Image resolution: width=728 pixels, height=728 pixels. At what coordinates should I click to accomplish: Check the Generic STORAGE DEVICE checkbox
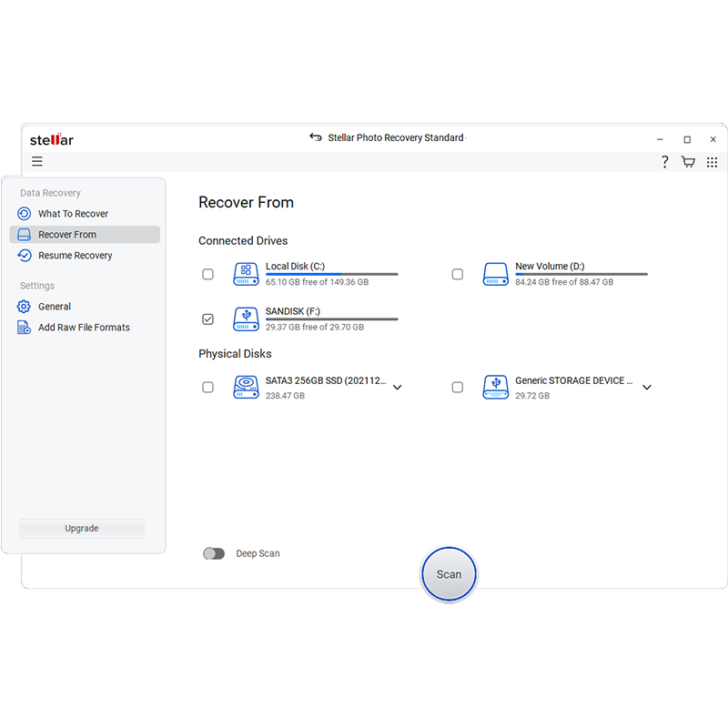pyautogui.click(x=458, y=388)
